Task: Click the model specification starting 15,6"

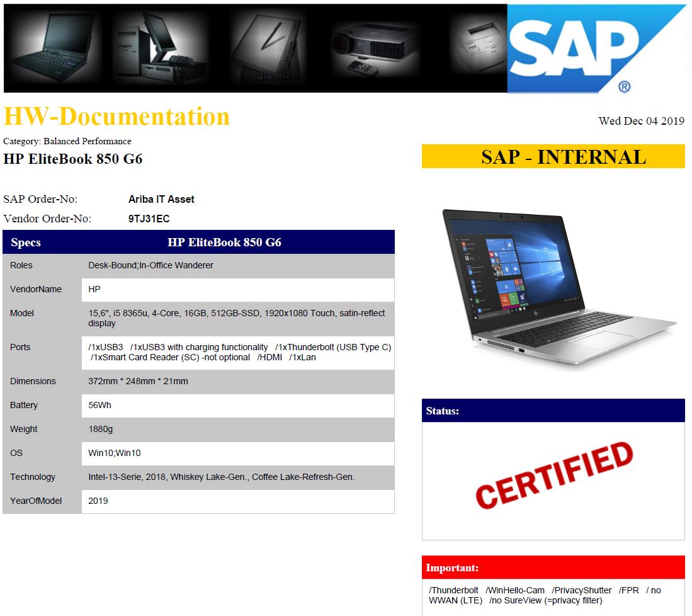Action: click(237, 318)
